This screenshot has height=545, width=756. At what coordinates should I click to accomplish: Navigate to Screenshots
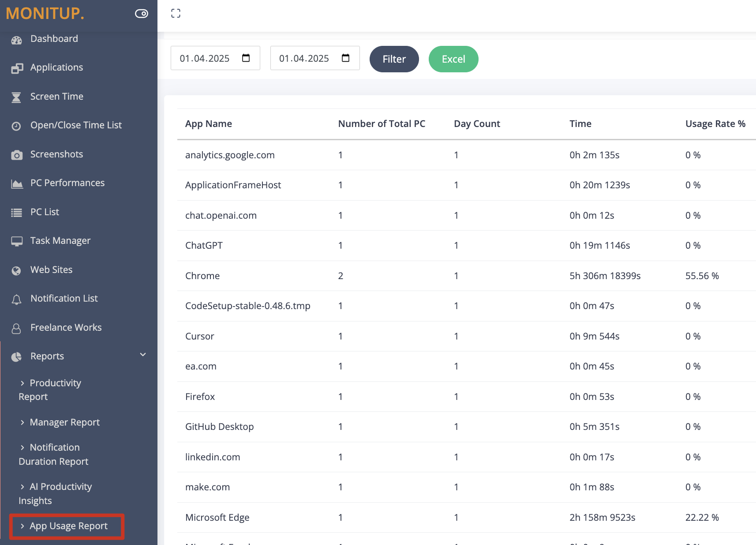[56, 154]
